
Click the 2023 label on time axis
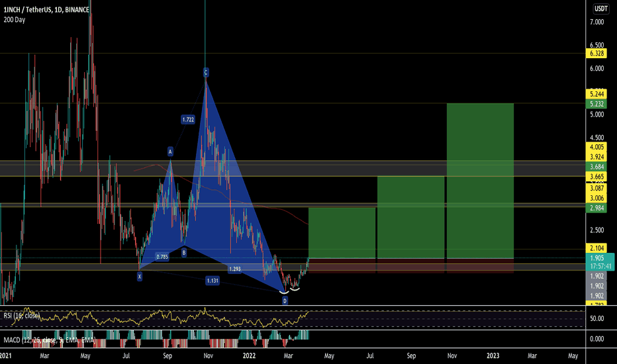(x=493, y=356)
